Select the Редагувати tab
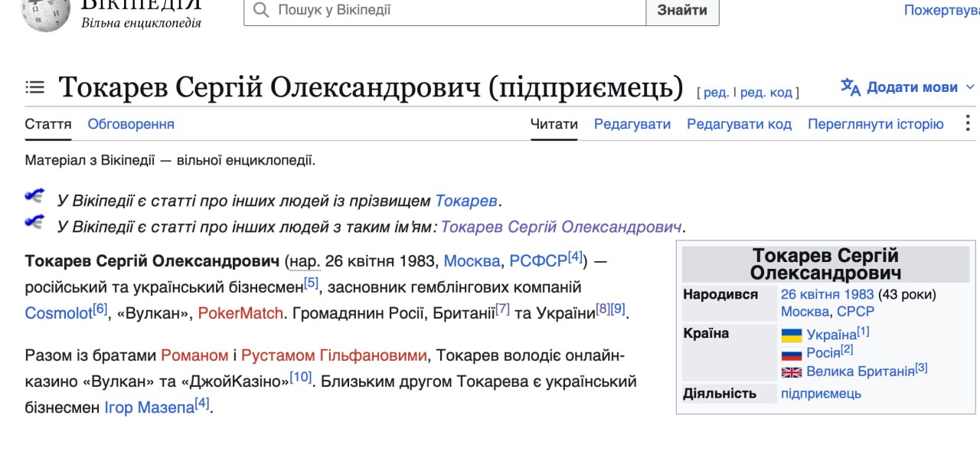 tap(632, 124)
